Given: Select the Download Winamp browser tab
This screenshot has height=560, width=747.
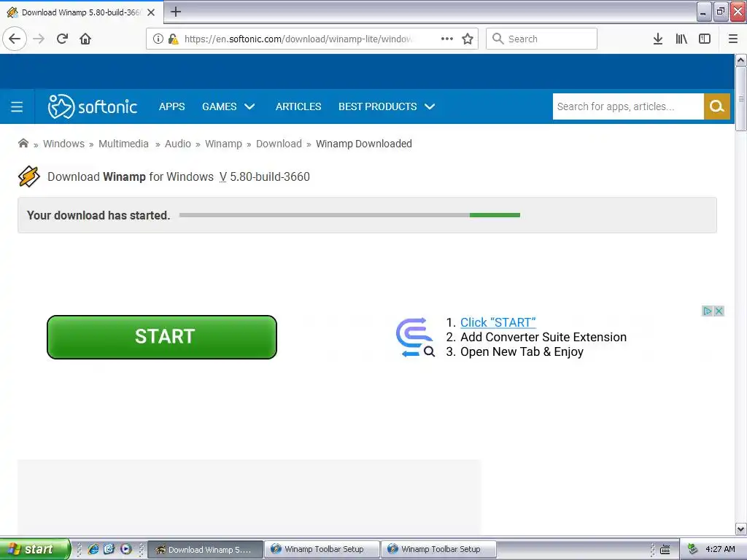Looking at the screenshot, I should pos(81,12).
